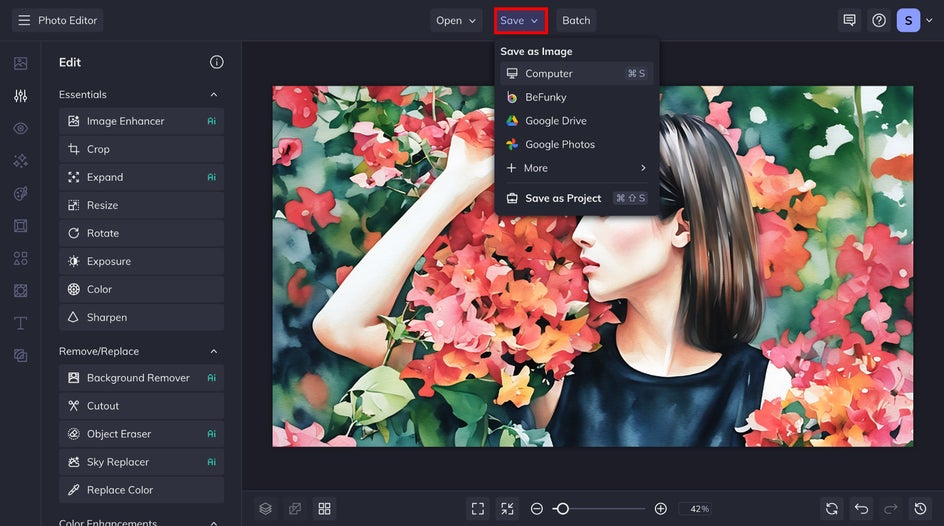Click the fit to screen icon
The width and height of the screenshot is (944, 526).
pyautogui.click(x=478, y=509)
